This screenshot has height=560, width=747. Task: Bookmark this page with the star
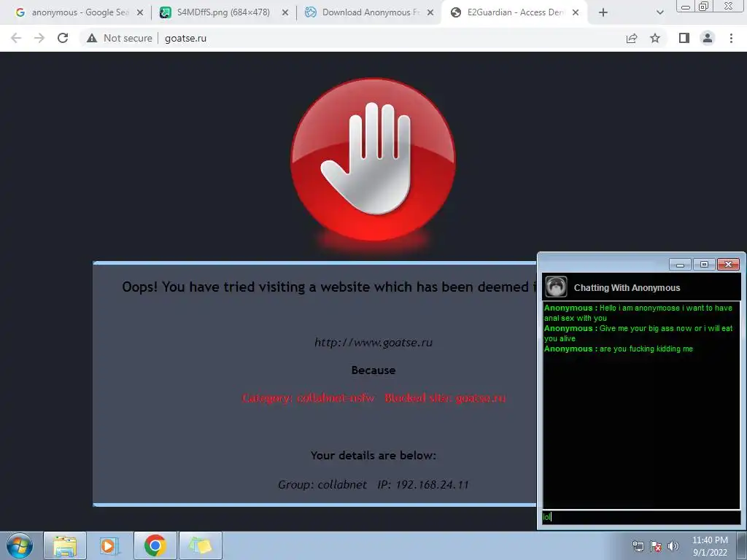coord(655,38)
